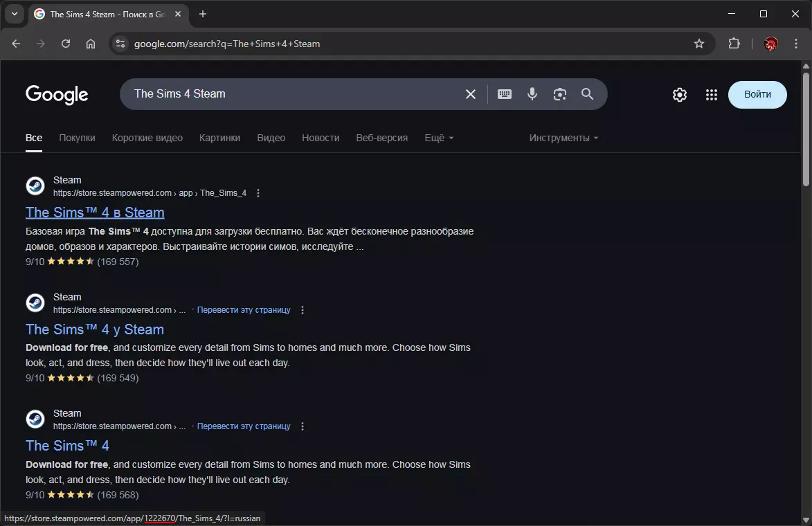
Task: Click the scrollbar down arrow
Action: [x=806, y=520]
